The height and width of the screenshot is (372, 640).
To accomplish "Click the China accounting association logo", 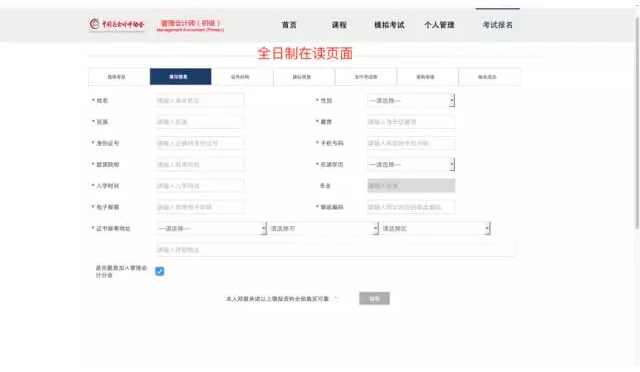I will click(x=117, y=25).
